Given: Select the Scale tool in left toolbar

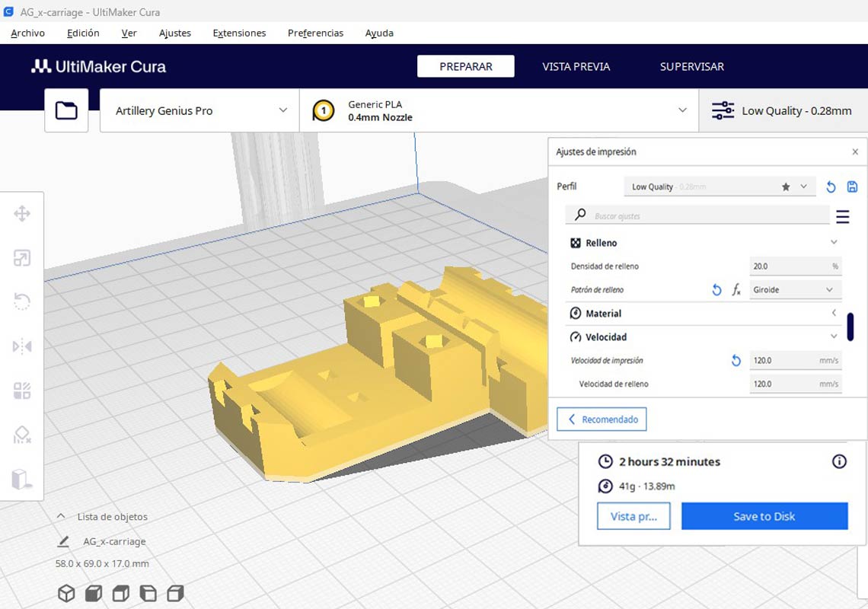Looking at the screenshot, I should click(22, 258).
